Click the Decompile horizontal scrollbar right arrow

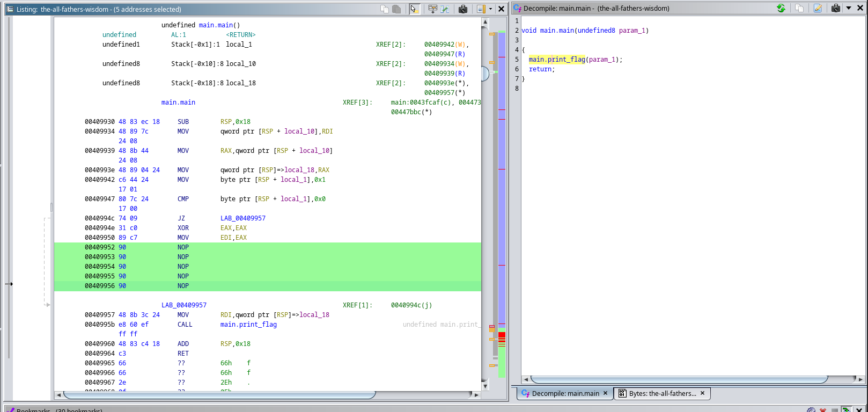[860, 379]
